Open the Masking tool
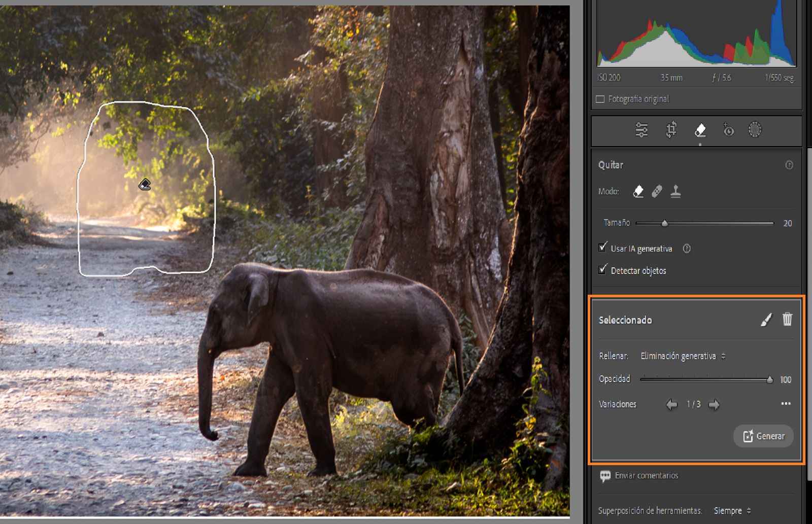The width and height of the screenshot is (812, 524). click(755, 130)
